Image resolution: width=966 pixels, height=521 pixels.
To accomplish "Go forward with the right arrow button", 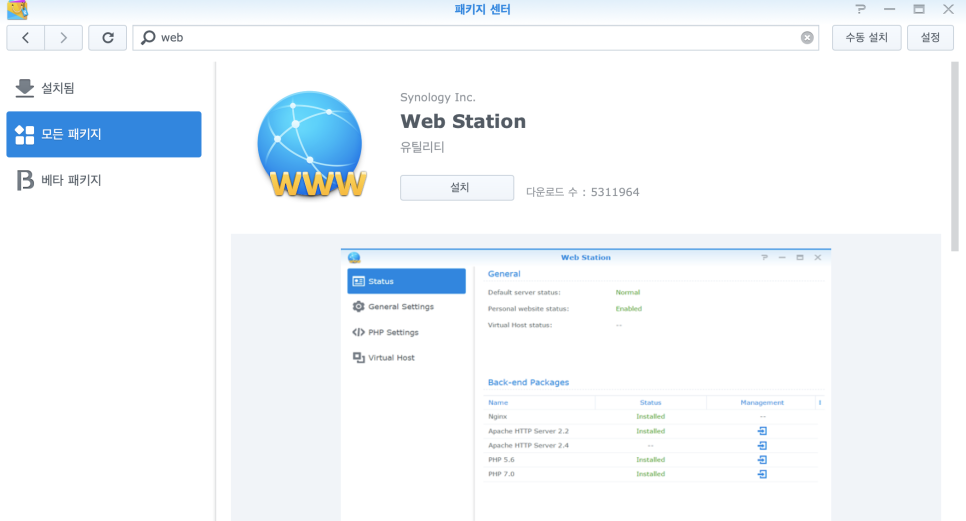I will (63, 38).
